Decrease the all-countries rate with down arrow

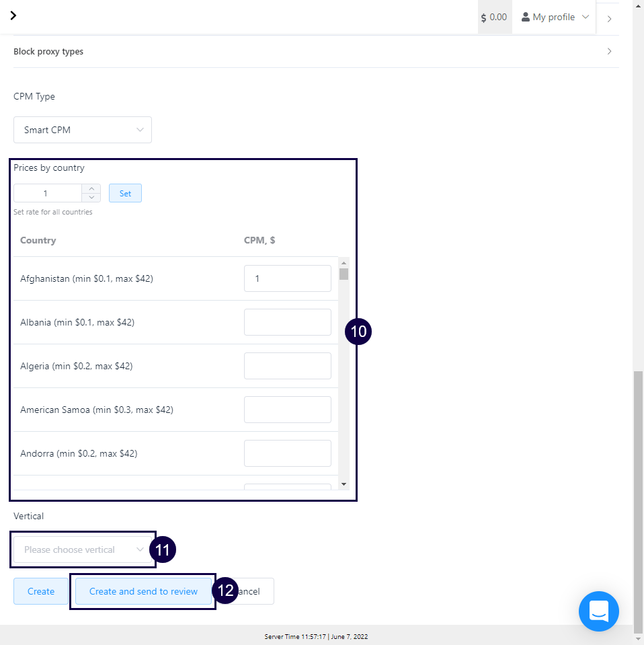point(91,198)
